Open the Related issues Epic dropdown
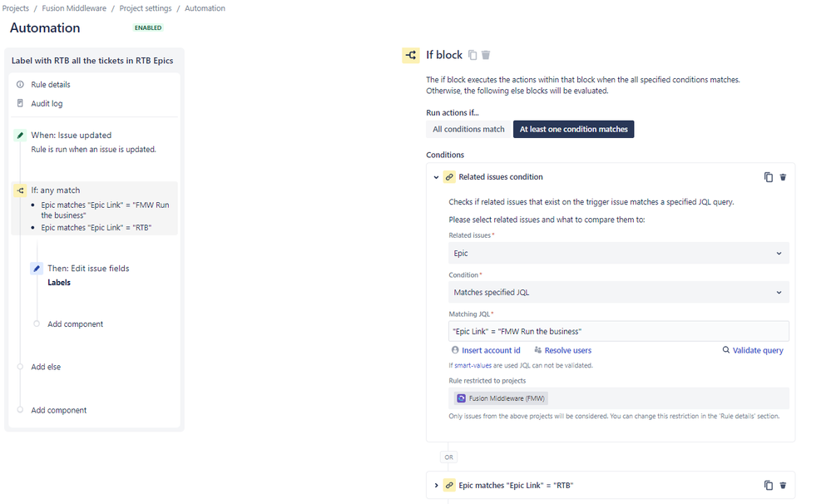The height and width of the screenshot is (504, 831). tap(619, 254)
